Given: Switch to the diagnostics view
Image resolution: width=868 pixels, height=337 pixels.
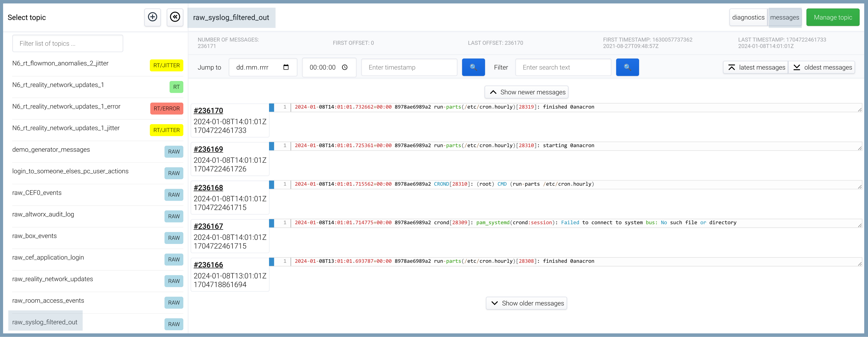Looking at the screenshot, I should tap(748, 17).
